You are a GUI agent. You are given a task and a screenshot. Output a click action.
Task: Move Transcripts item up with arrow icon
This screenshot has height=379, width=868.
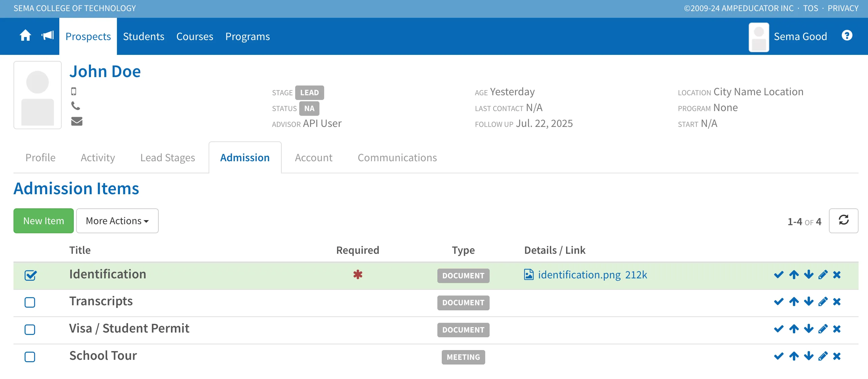click(x=794, y=302)
